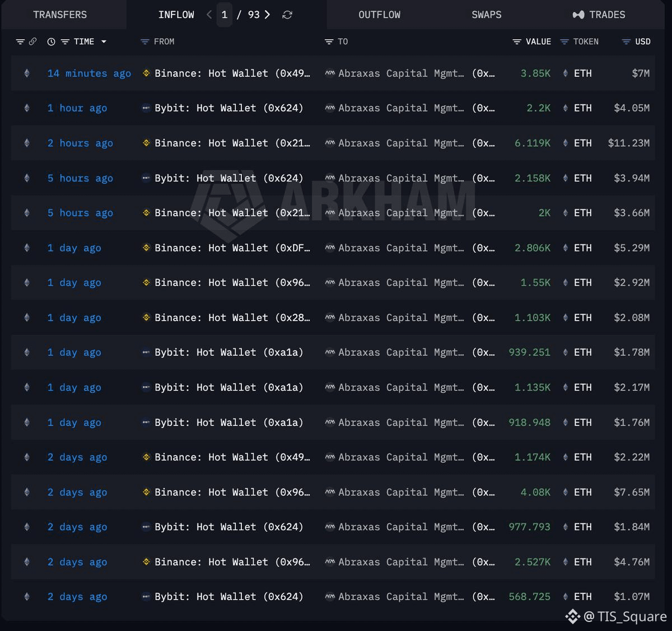
Task: Go to previous inflow page arrow
Action: [209, 15]
